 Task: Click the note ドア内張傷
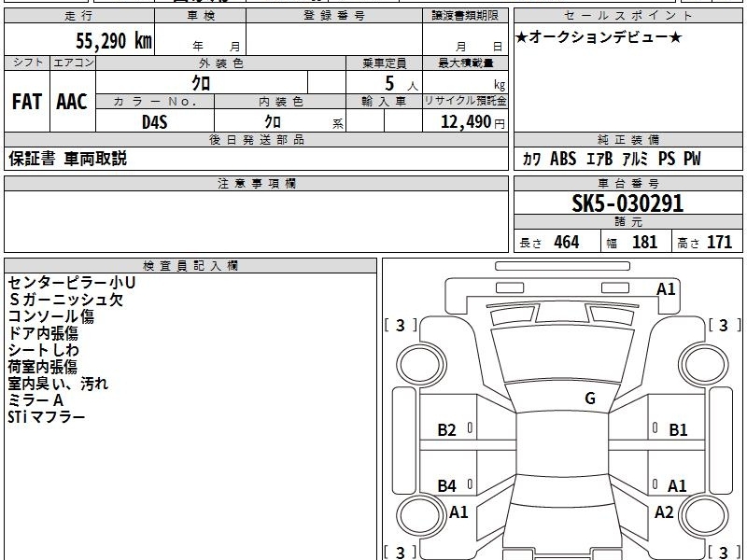click(x=43, y=333)
